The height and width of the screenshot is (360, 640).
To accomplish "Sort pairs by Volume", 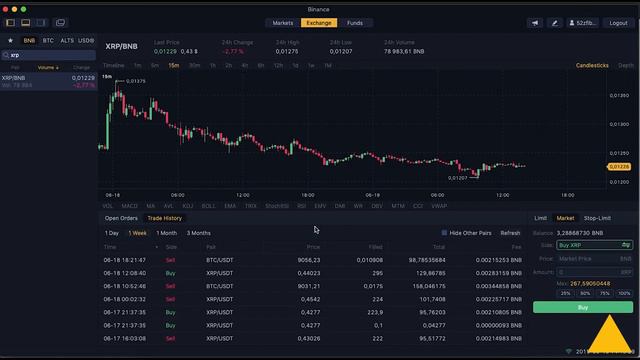I will pyautogui.click(x=48, y=67).
